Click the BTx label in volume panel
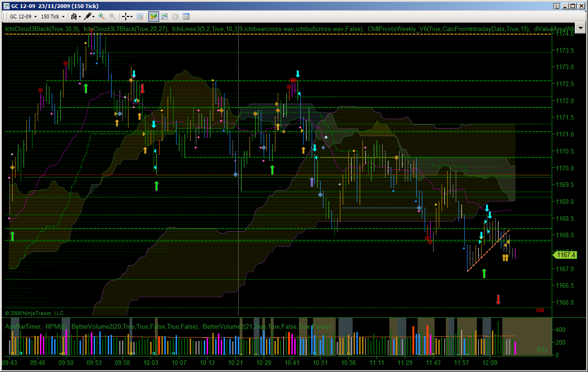The image size is (588, 372). (x=542, y=350)
